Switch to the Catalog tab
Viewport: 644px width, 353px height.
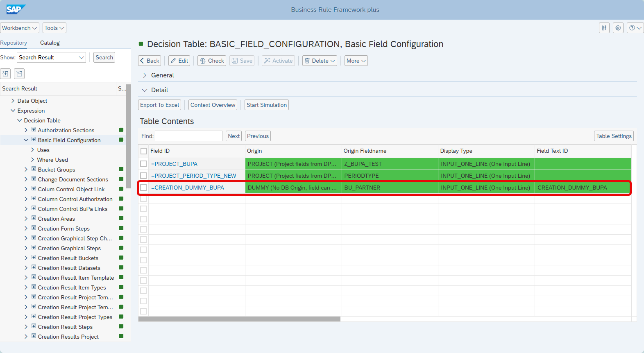tap(50, 43)
